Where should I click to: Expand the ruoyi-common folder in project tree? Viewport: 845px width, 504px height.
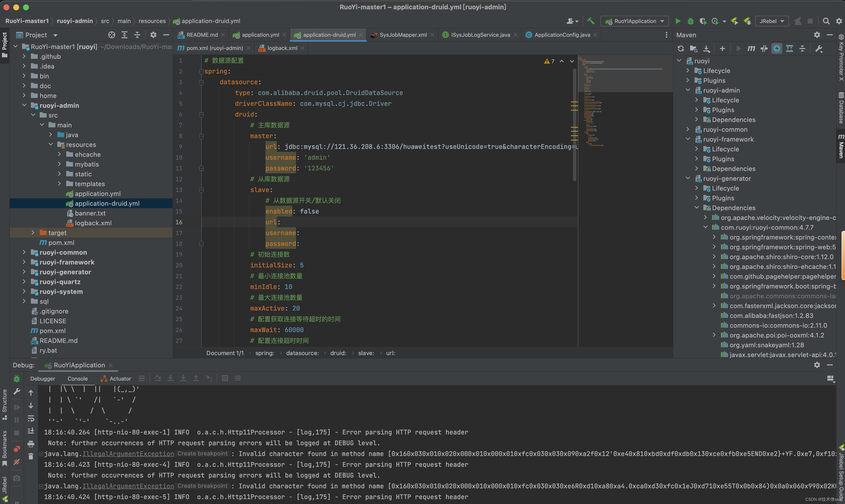[24, 252]
